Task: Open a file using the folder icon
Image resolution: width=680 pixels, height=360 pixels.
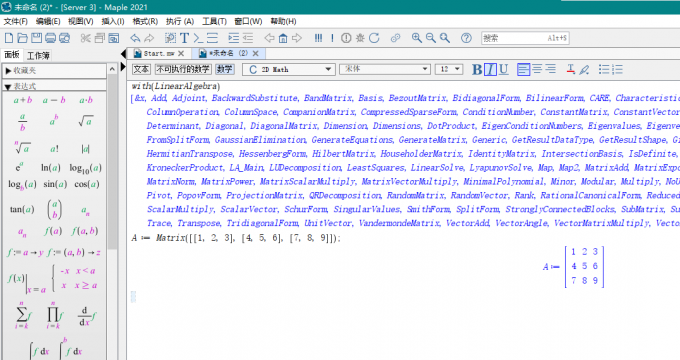Action: 23,38
